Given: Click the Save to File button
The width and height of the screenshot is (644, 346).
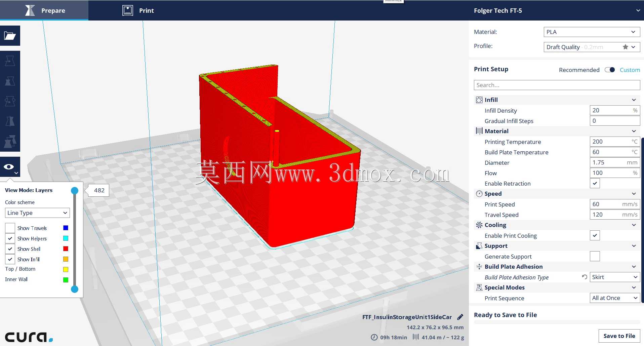Looking at the screenshot, I should (619, 336).
